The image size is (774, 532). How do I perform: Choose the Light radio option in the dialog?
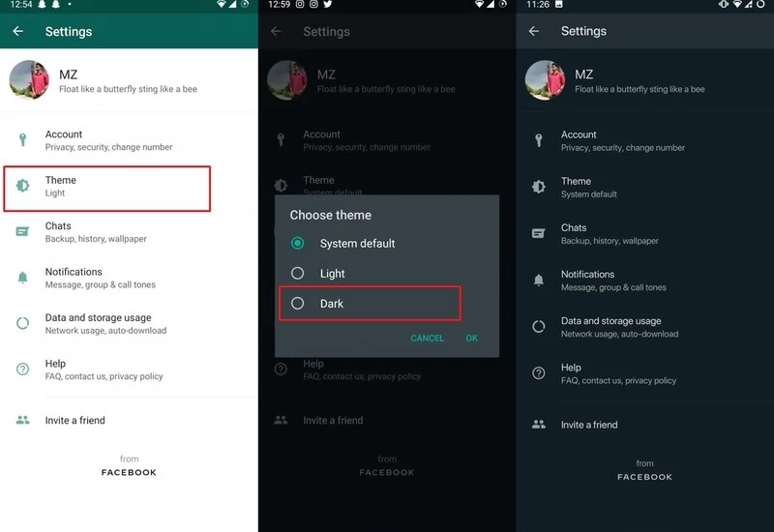[298, 274]
